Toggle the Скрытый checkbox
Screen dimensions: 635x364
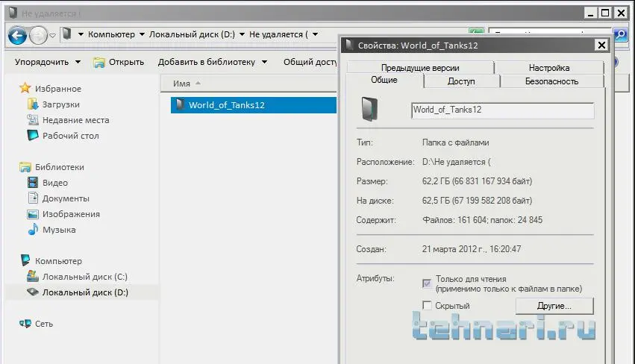tap(426, 305)
